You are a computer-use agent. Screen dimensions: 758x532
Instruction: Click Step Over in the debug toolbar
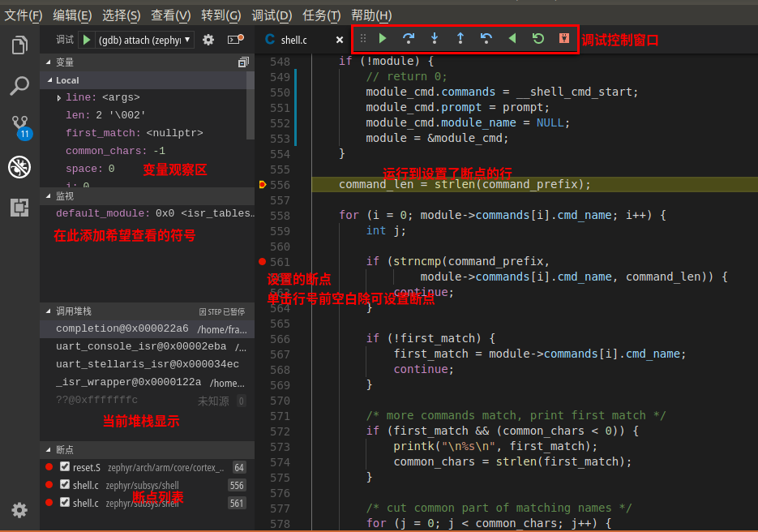[x=409, y=38]
